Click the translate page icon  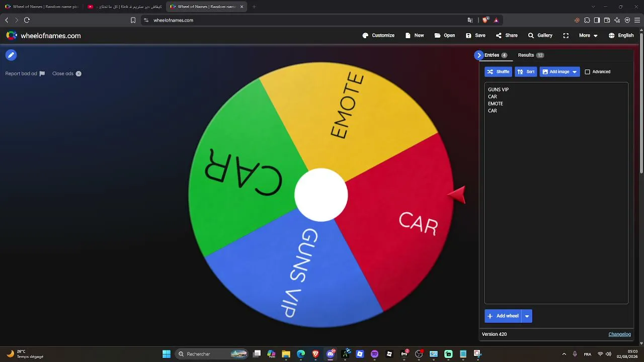pyautogui.click(x=470, y=20)
